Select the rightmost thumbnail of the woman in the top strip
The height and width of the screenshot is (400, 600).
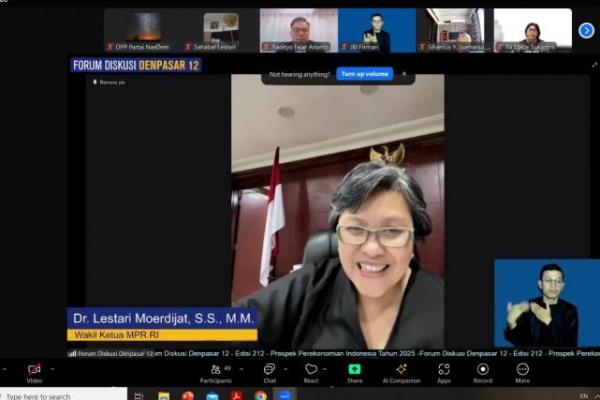pos(533,30)
